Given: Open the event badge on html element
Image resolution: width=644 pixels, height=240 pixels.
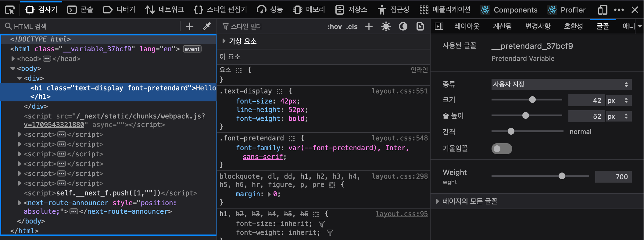Looking at the screenshot, I should pyautogui.click(x=192, y=49).
